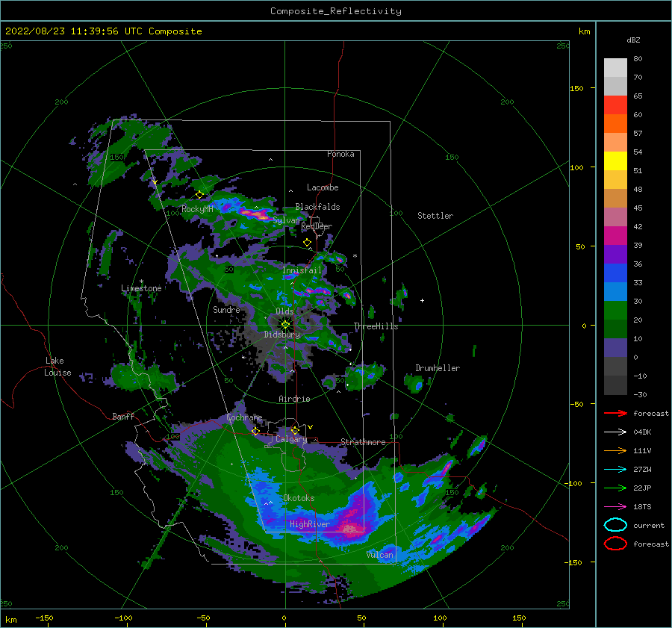The width and height of the screenshot is (672, 628).
Task: Click the Strathmore city label
Action: 363,442
